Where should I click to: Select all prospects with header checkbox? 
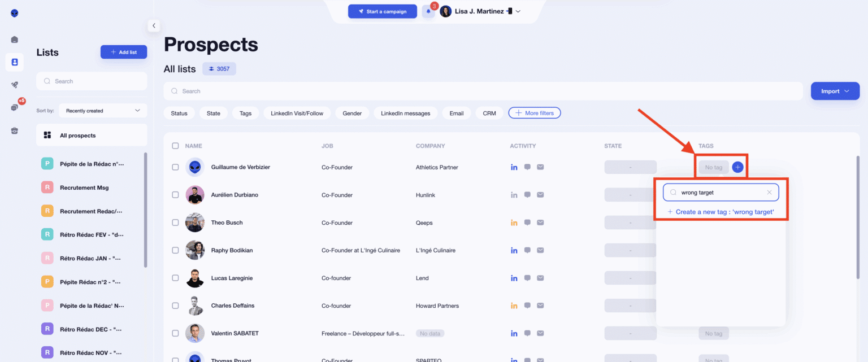175,146
